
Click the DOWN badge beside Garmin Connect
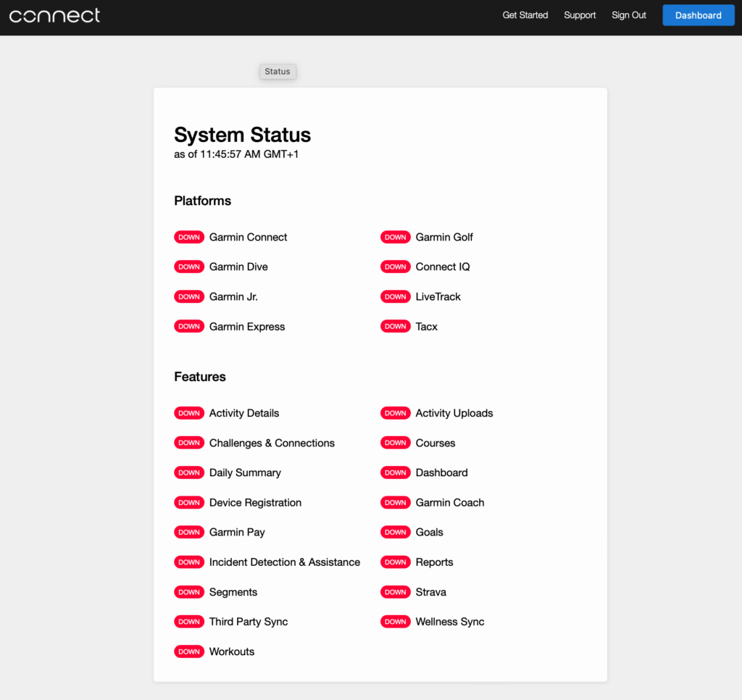point(189,237)
